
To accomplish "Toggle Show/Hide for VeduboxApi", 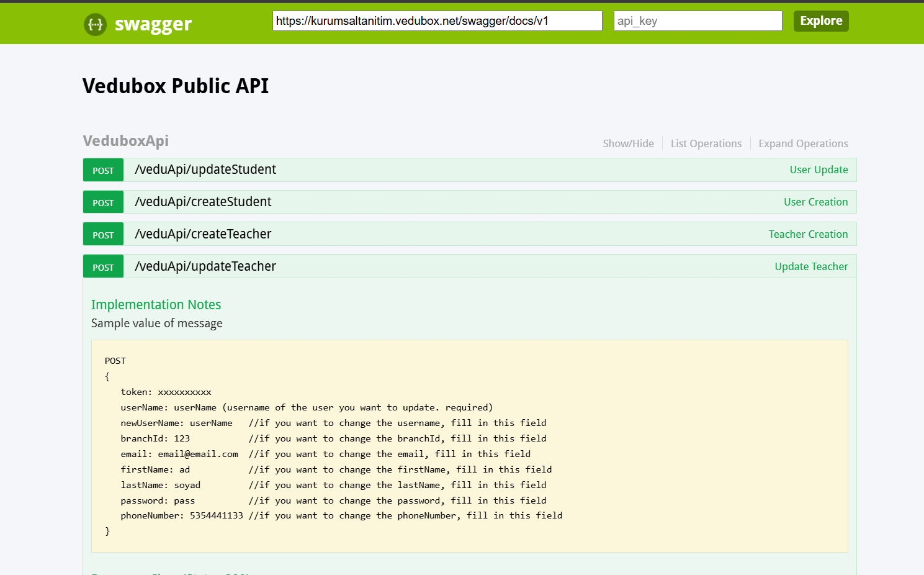I will [628, 143].
